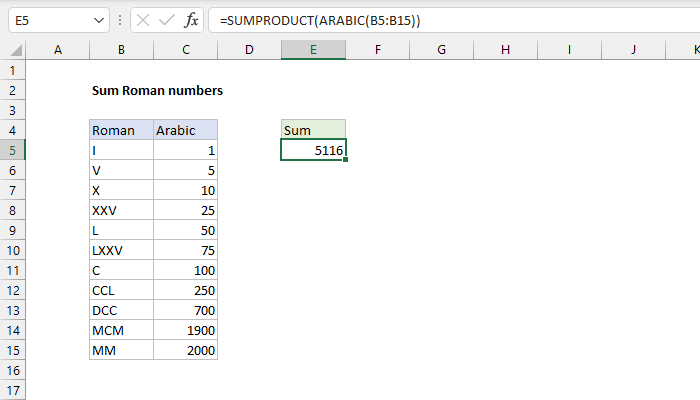Select the cell containing LXXV
This screenshot has height=400, width=700.
pyautogui.click(x=121, y=250)
